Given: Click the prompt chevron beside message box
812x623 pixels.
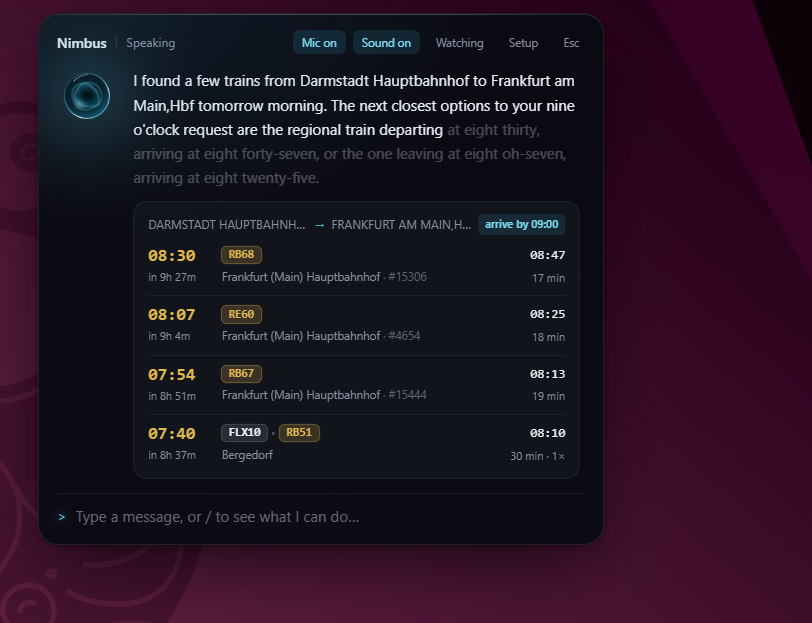Looking at the screenshot, I should tap(62, 517).
